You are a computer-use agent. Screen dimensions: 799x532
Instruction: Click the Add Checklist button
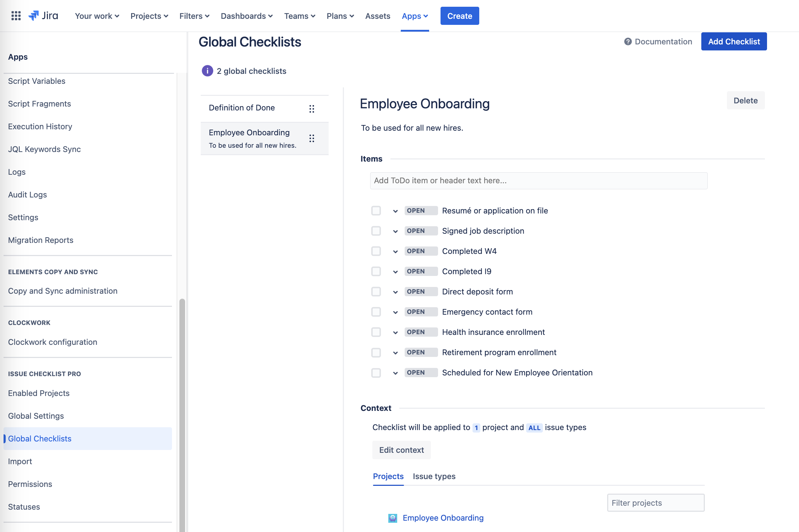click(x=734, y=42)
